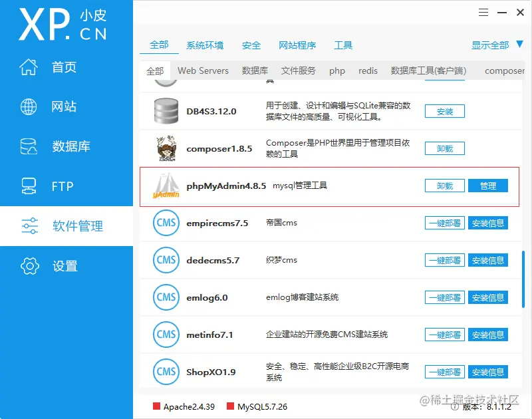Click 管理 for phpMyAdmin4.8.5
Viewport: 532px width, 419px height.
(x=488, y=186)
